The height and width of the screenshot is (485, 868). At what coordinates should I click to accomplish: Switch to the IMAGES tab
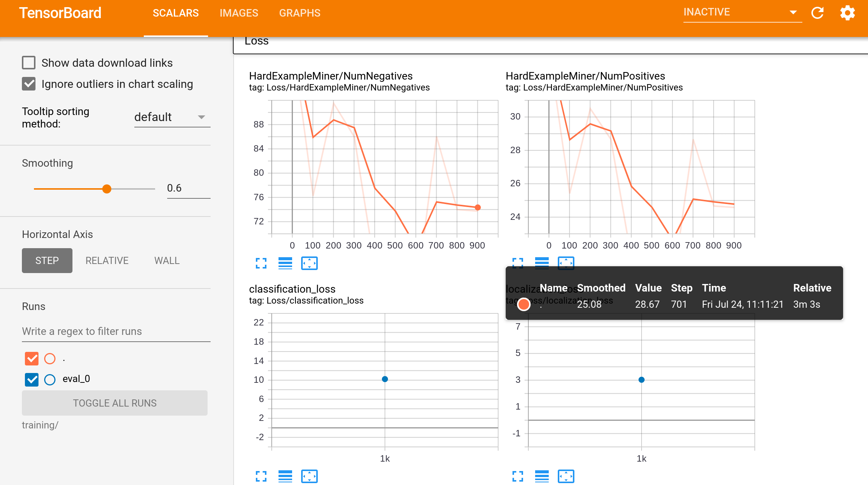coord(239,13)
